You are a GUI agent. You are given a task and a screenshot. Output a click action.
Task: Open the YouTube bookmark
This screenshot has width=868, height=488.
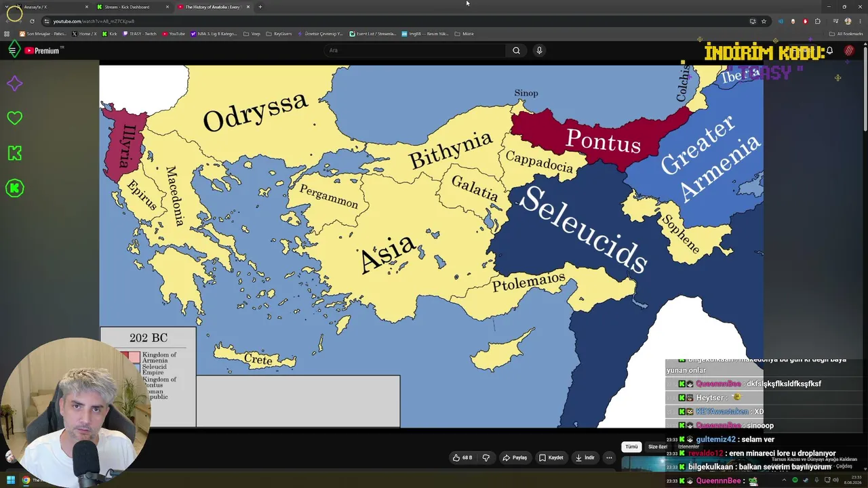click(174, 34)
